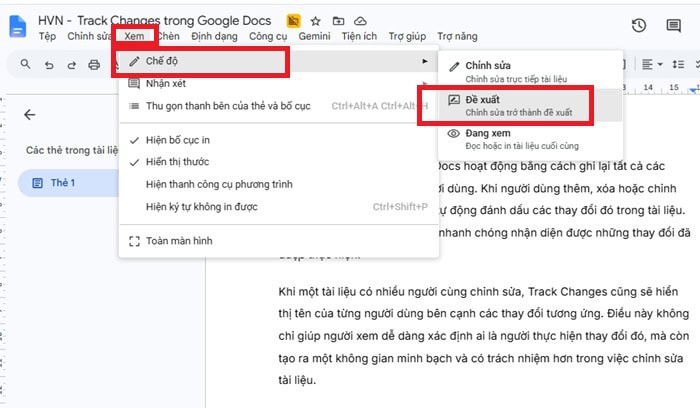Click the Google Docs home icon
Image resolution: width=700 pixels, height=408 pixels.
[18, 27]
